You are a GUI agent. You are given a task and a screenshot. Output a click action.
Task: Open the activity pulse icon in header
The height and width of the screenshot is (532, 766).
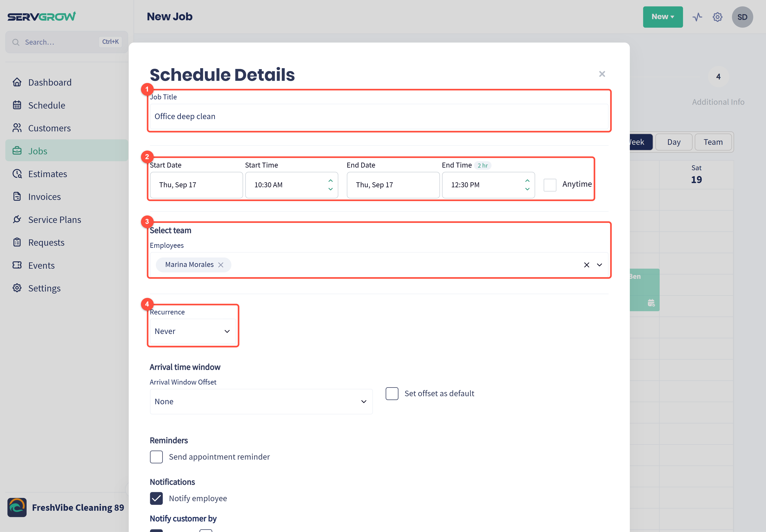697,17
